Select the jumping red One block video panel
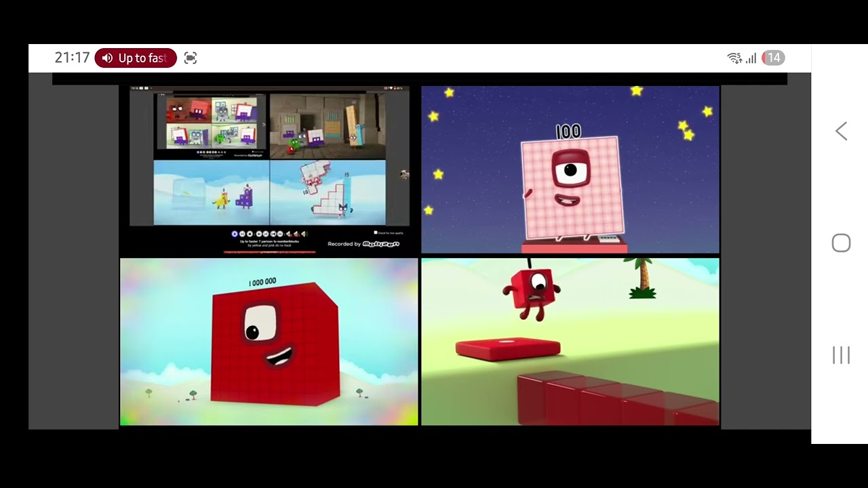 [570, 342]
